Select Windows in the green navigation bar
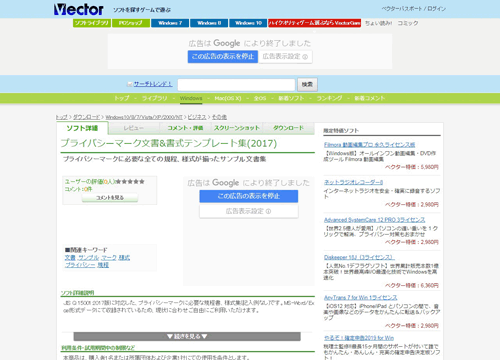This screenshot has height=360, width=500. [x=191, y=98]
